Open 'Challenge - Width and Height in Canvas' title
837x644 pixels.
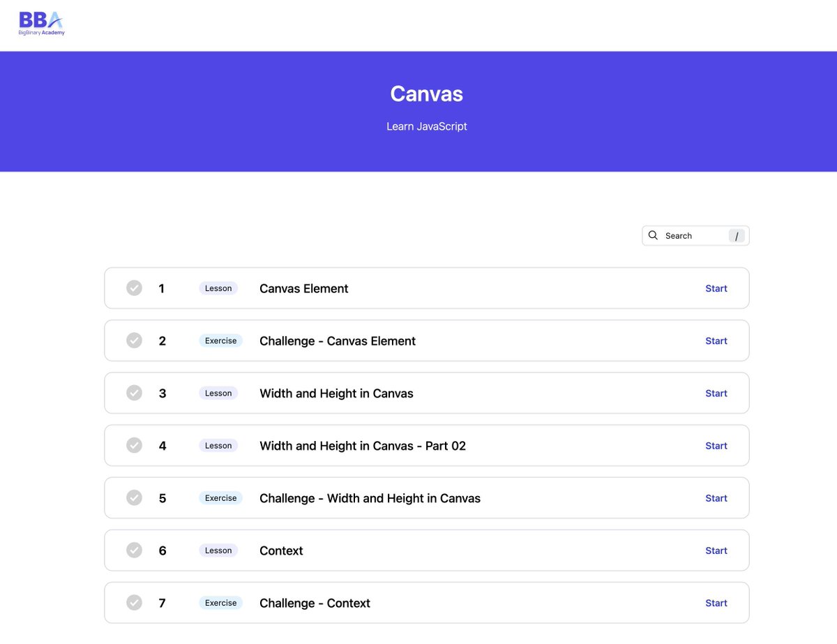370,497
